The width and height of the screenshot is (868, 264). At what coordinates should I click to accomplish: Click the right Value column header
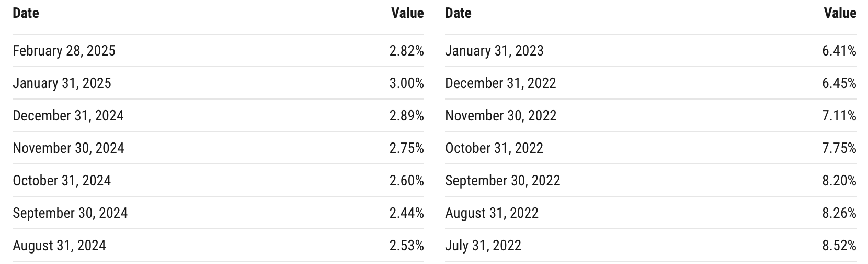[x=840, y=13]
